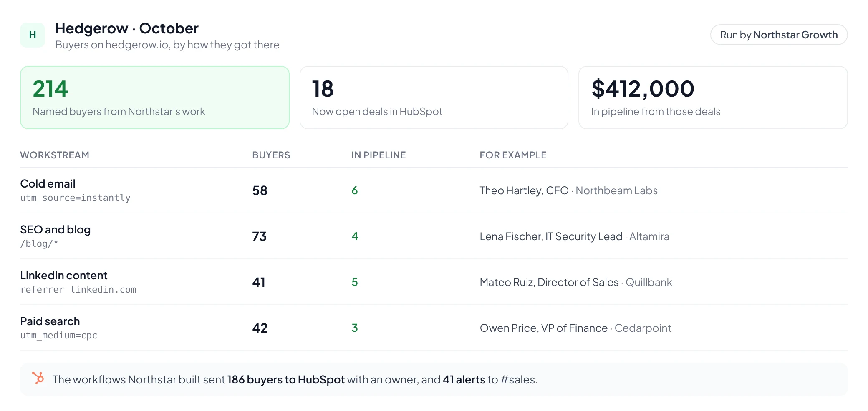Viewport: 868px width, 411px height.
Task: Click the /blog/* path label
Action: click(x=39, y=244)
